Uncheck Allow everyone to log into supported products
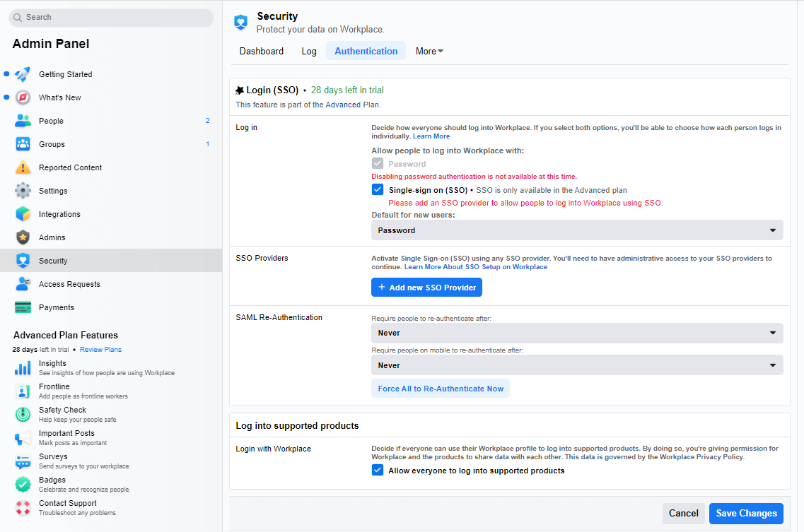804x532 pixels. coord(378,470)
